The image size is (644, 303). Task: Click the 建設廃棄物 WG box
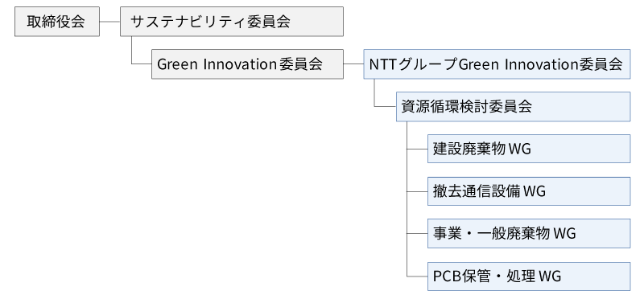(529, 149)
